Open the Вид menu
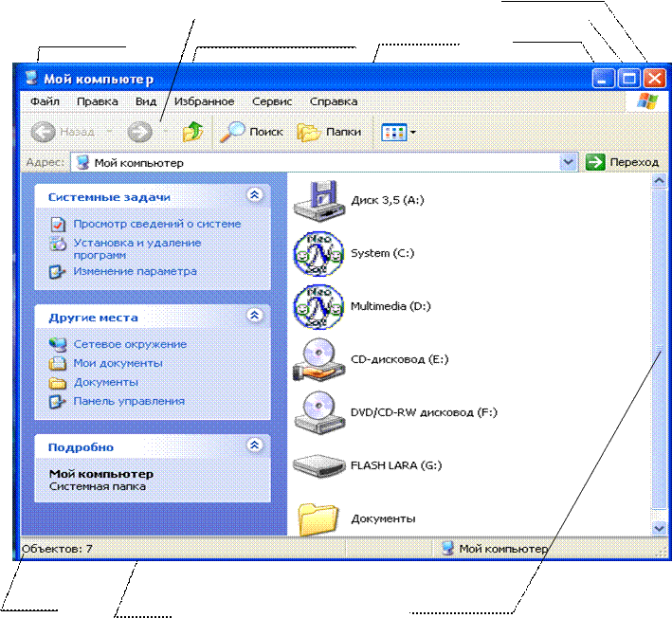672x618 pixels. click(146, 101)
